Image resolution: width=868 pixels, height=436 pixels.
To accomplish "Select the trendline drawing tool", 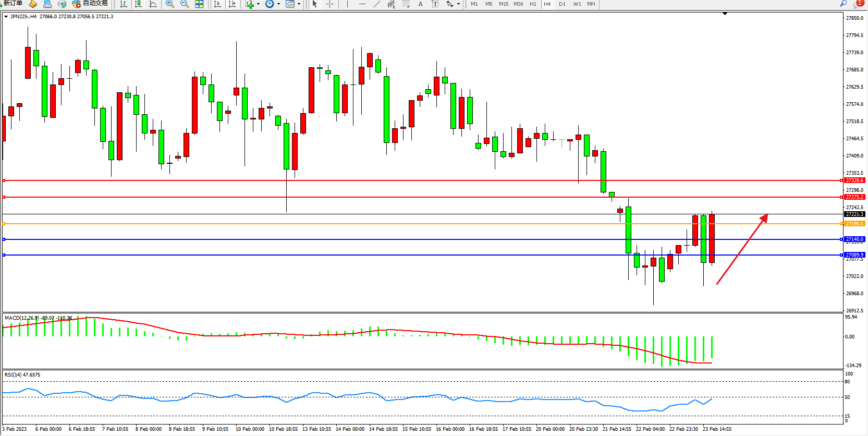I will 377,4.
